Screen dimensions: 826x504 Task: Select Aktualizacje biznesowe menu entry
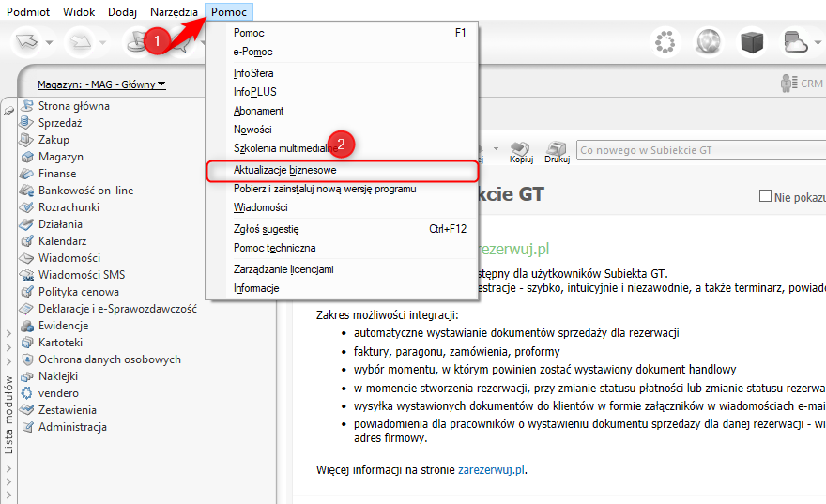(342, 170)
